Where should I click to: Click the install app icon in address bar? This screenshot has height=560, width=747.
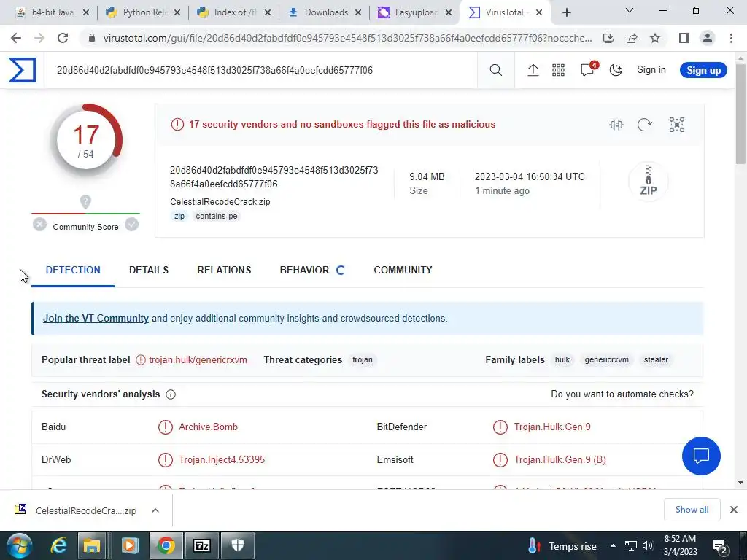608,38
